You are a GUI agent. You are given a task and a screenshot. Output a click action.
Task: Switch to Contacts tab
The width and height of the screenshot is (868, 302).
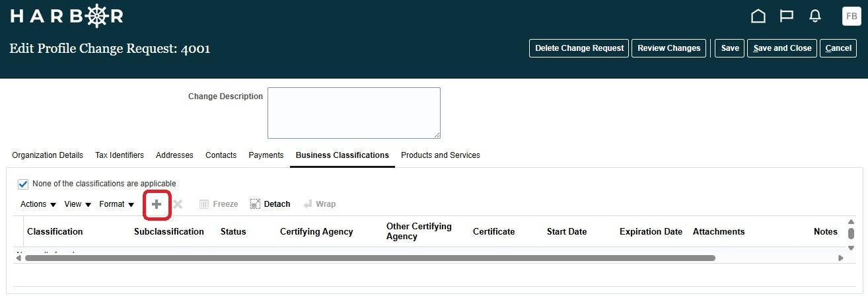221,155
